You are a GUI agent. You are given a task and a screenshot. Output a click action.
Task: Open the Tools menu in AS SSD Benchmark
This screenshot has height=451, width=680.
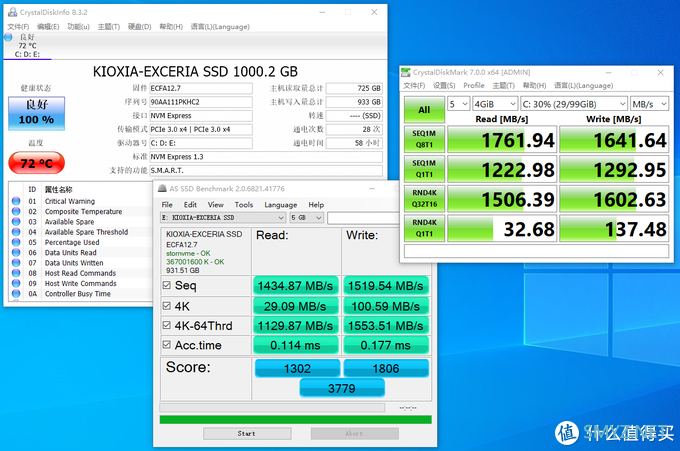click(x=244, y=205)
